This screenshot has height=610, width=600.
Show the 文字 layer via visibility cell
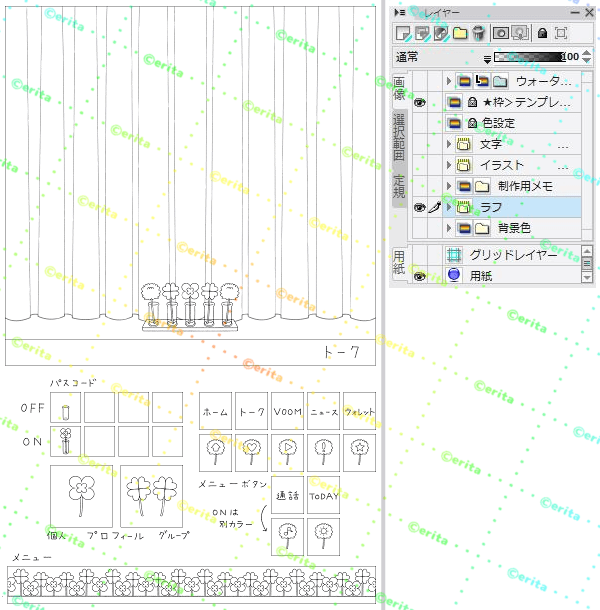419,144
